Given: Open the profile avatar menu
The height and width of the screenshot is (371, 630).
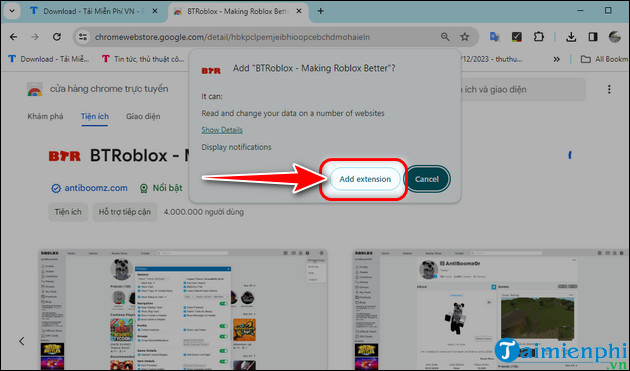Looking at the screenshot, I should click(615, 37).
